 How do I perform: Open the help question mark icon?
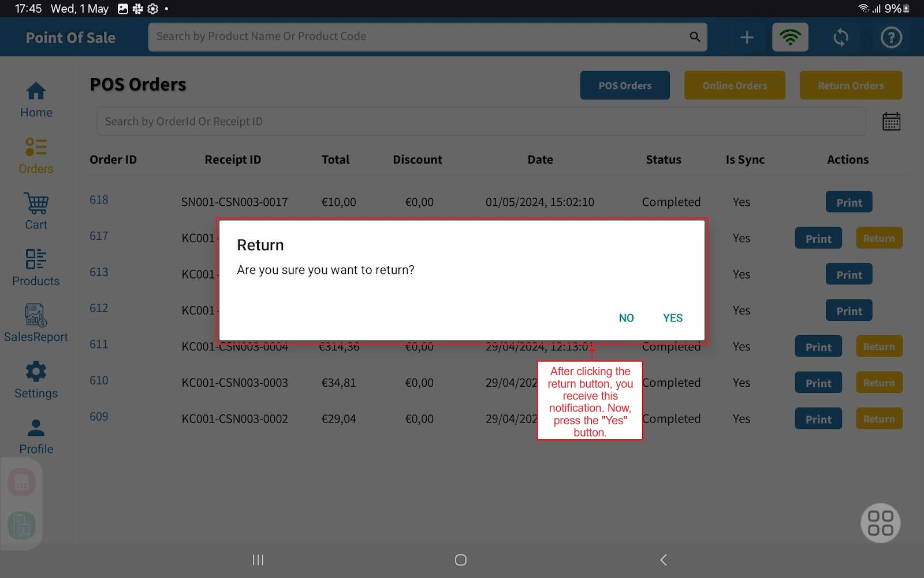[891, 38]
